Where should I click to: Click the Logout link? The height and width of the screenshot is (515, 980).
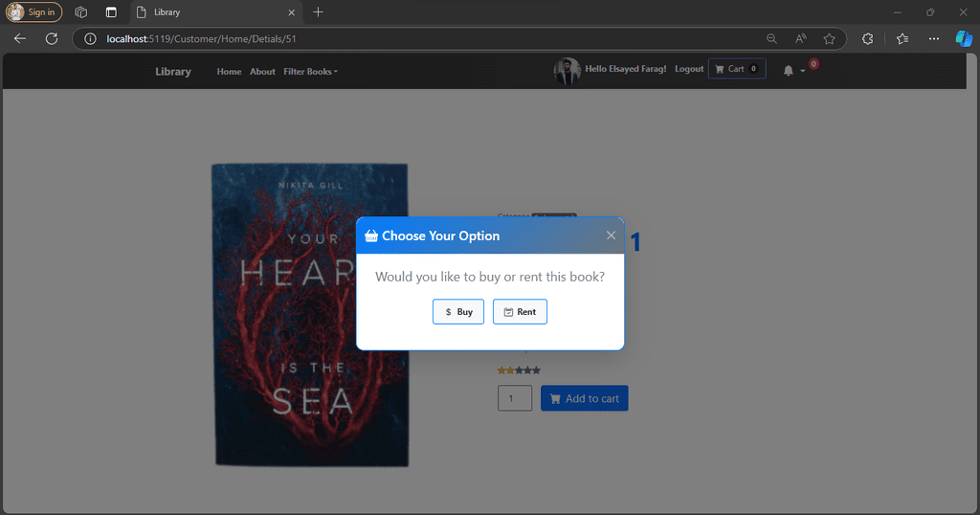[x=689, y=69]
